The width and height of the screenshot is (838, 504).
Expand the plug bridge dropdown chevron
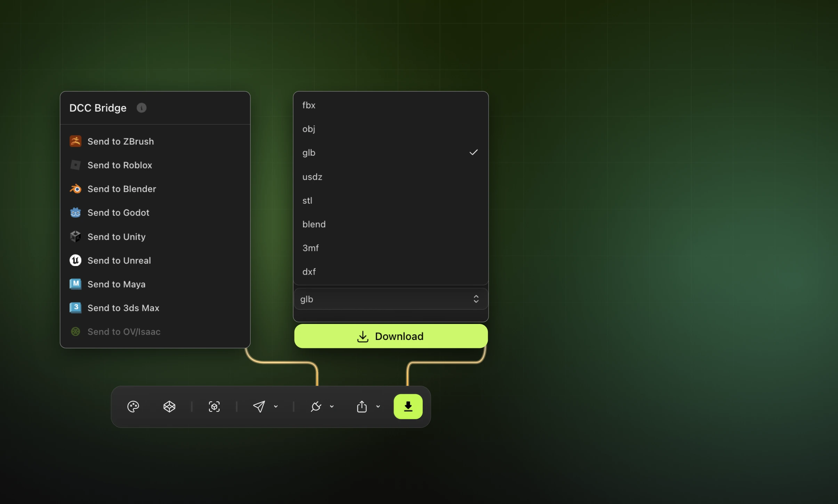(x=332, y=406)
